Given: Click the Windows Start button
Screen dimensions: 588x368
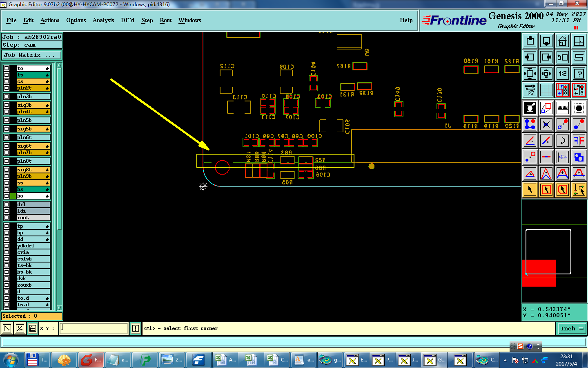Looking at the screenshot, I should [x=11, y=360].
